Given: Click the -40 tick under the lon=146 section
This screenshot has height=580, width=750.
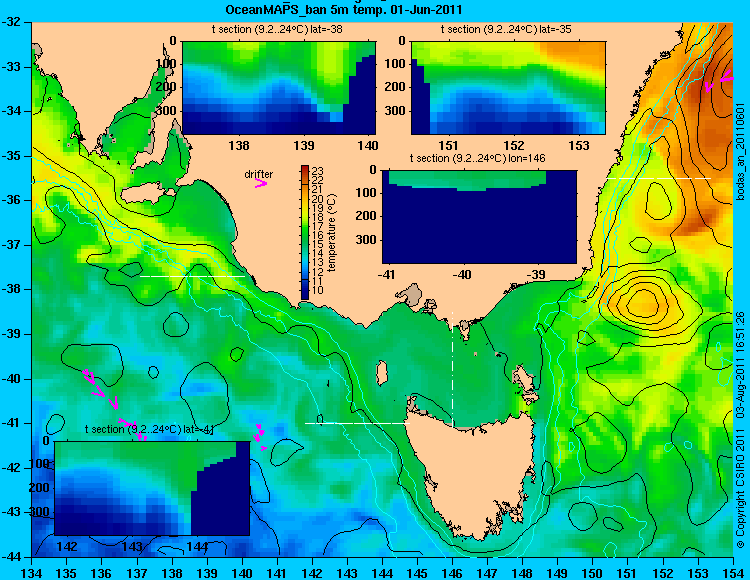Looking at the screenshot, I should (x=462, y=274).
